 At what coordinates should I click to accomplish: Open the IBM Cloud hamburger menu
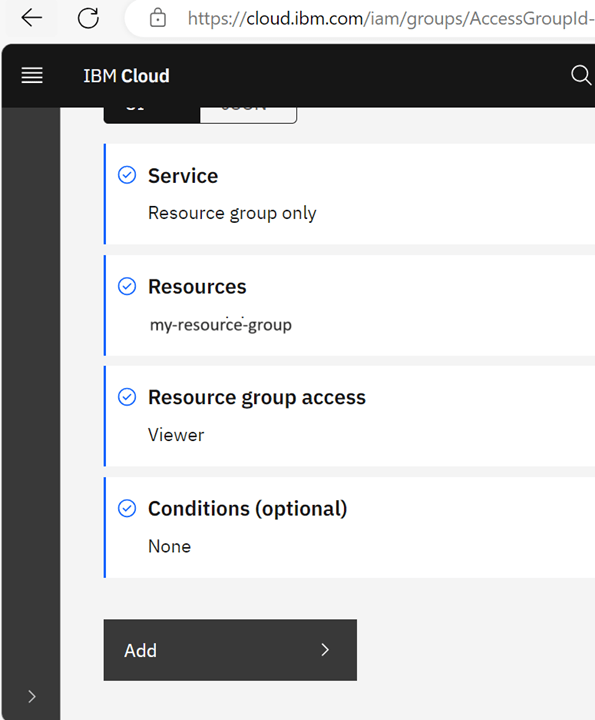click(x=32, y=75)
